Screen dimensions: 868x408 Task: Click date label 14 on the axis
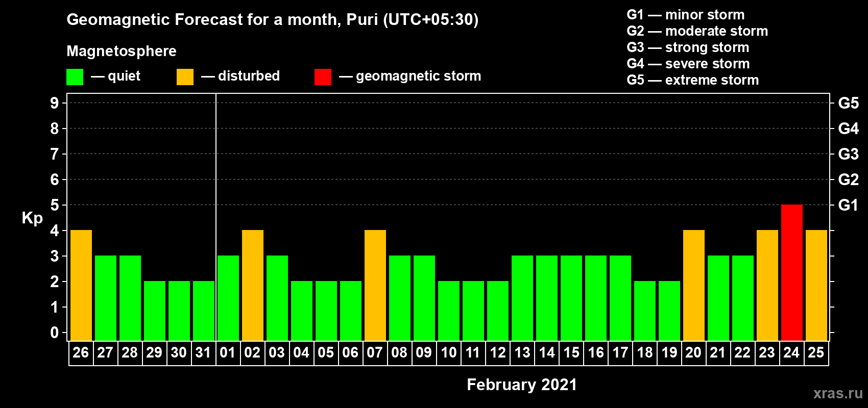click(546, 352)
